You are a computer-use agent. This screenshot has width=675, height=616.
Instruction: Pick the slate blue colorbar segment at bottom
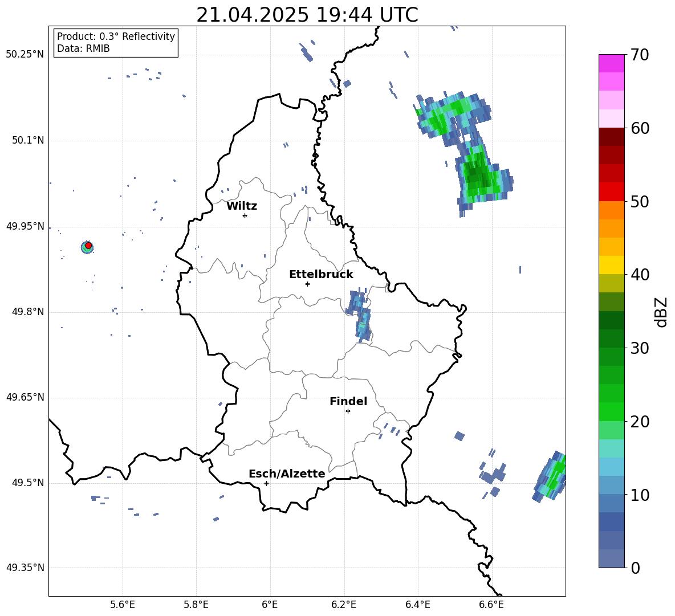(x=611, y=558)
